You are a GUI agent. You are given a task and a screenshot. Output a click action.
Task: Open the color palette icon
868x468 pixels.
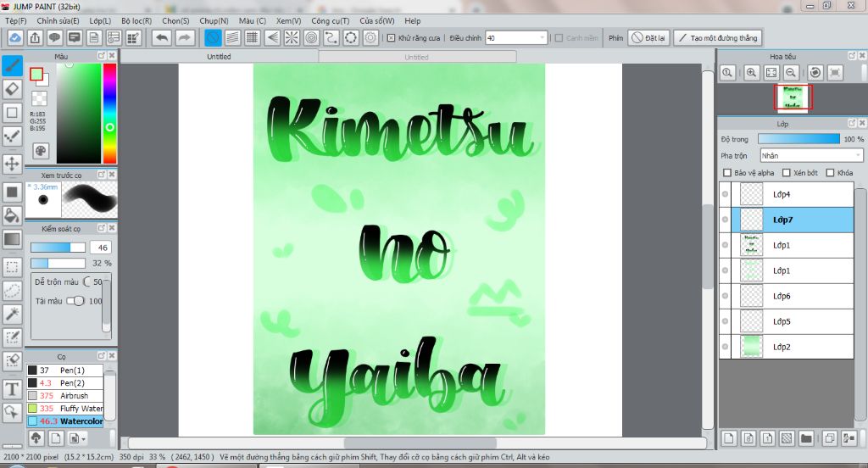click(41, 151)
